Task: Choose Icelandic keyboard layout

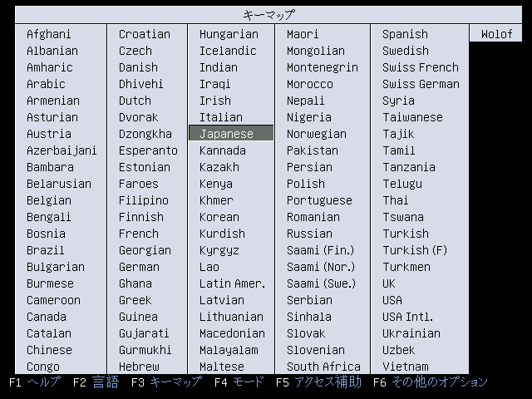Action: pyautogui.click(x=228, y=51)
